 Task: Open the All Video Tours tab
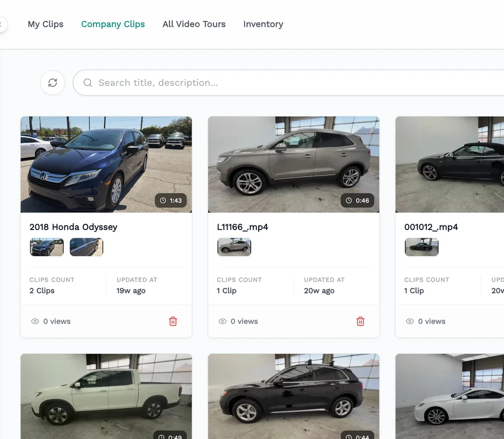(194, 24)
